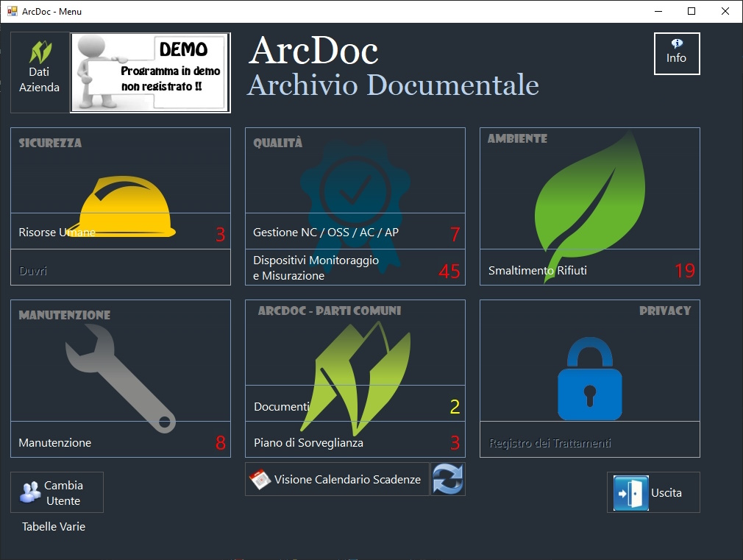743x560 pixels.
Task: Click the calendar icon beside Visione Calendario
Action: click(260, 479)
